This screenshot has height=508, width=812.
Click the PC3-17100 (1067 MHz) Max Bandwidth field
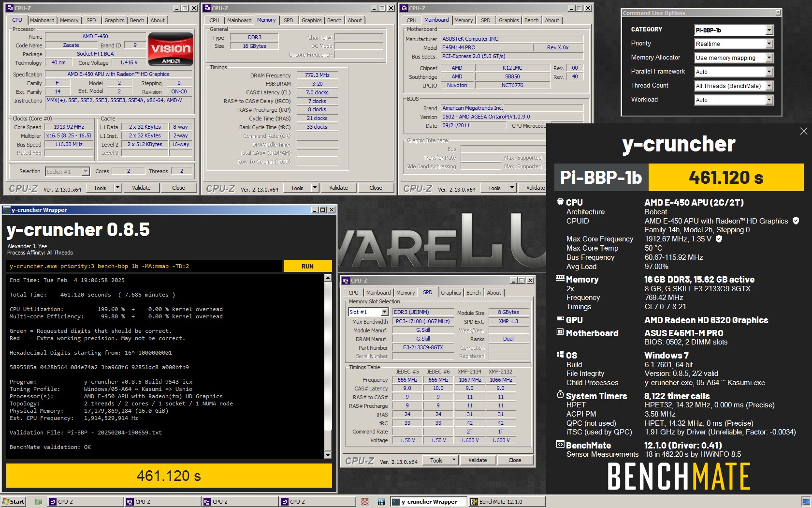tap(422, 321)
